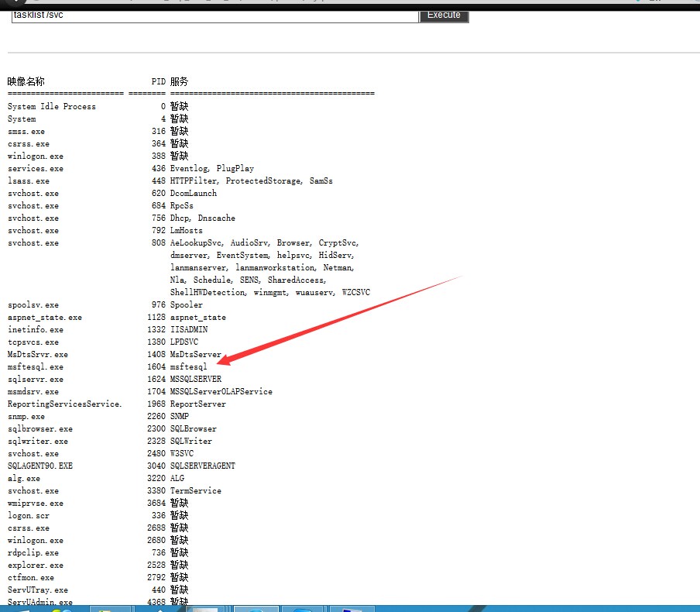Click the rdpclip.exe process name
The height and width of the screenshot is (612, 700).
(x=33, y=552)
